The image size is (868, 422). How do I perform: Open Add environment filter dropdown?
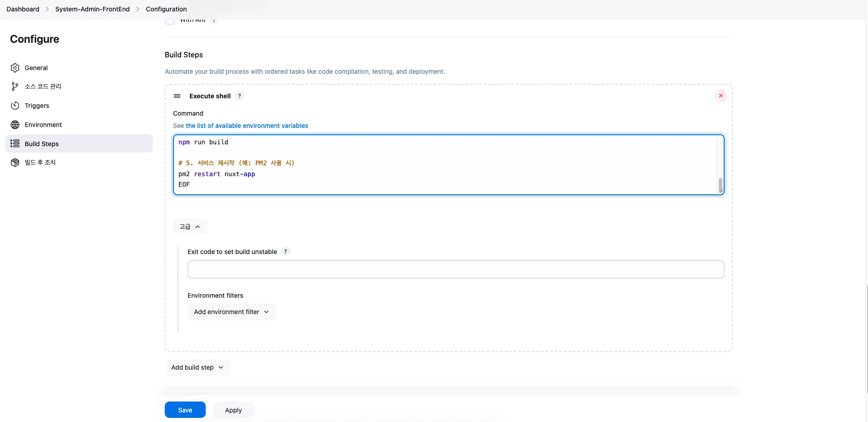232,312
